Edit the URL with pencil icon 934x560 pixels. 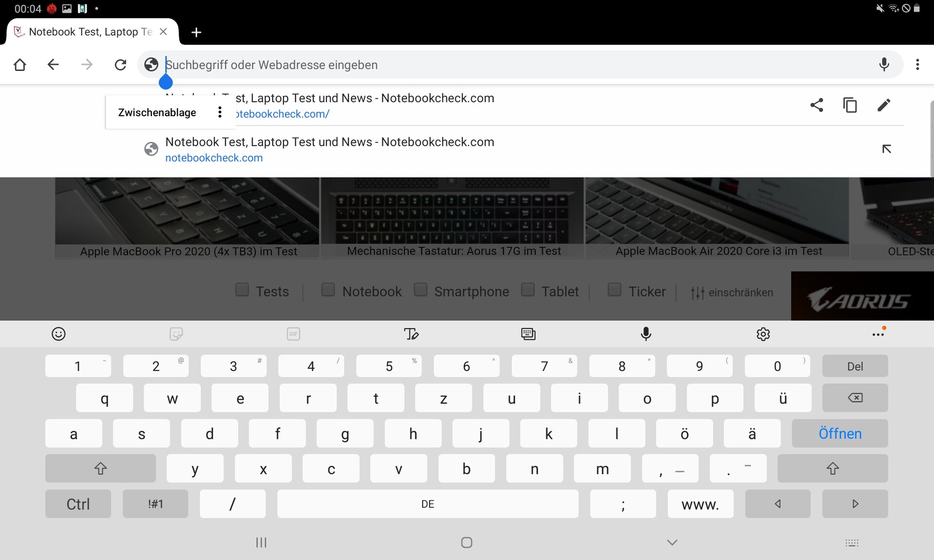884,105
